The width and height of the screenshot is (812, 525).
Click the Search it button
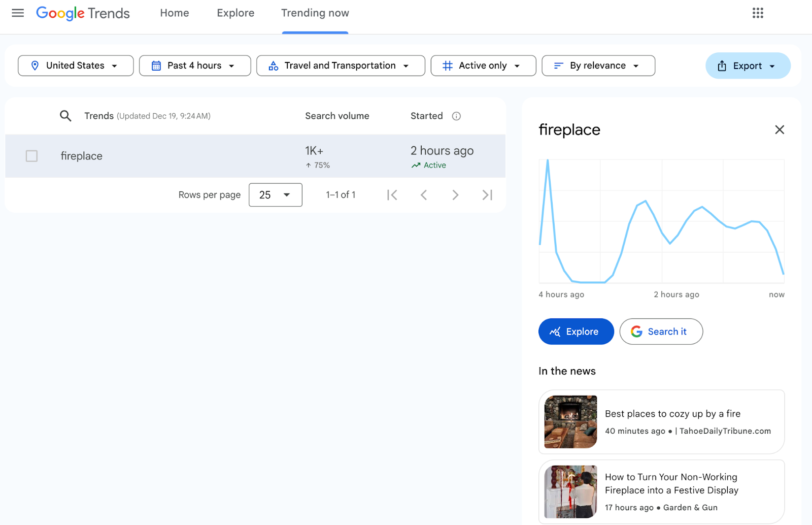(x=661, y=332)
